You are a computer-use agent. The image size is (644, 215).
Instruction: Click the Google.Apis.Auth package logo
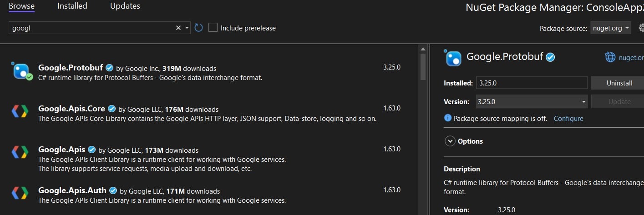click(20, 193)
